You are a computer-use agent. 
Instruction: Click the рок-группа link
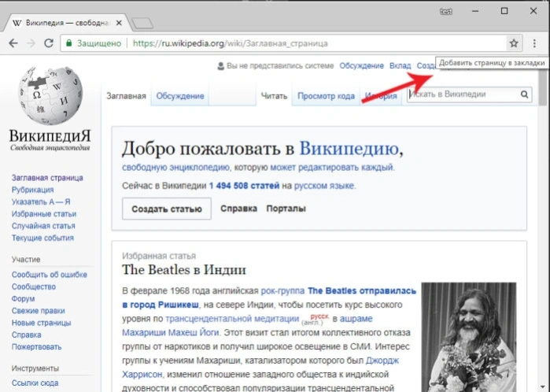pyautogui.click(x=282, y=291)
